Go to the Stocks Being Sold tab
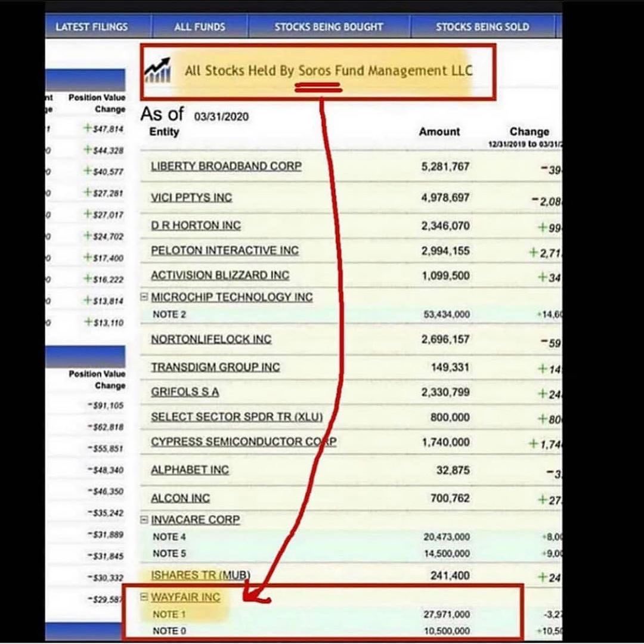644x644 pixels. pyautogui.click(x=482, y=27)
